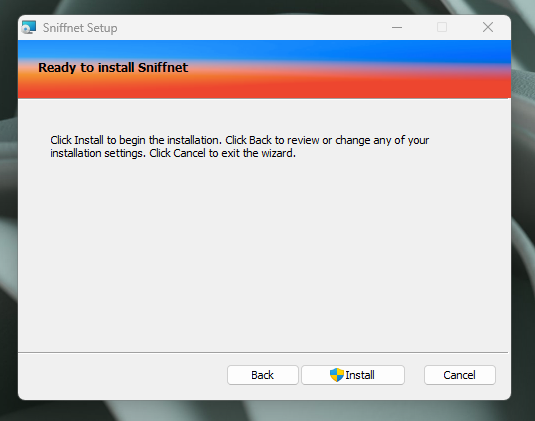
Task: Click the desktop wallpaper below the dialog
Action: click(266, 411)
